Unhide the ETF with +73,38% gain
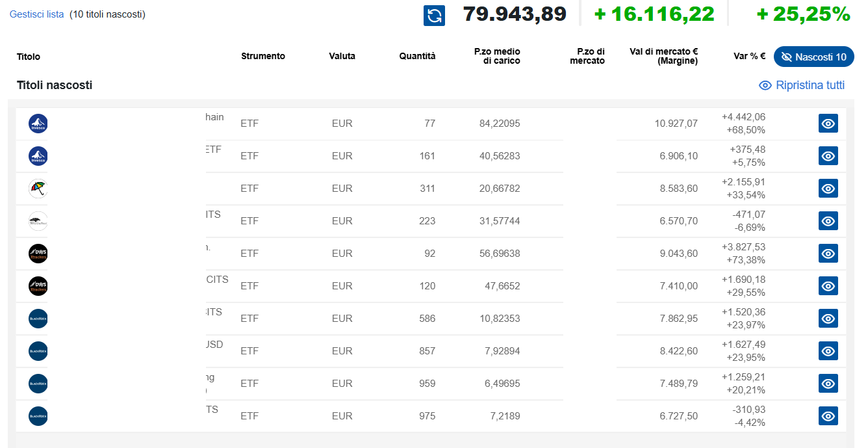The image size is (868, 448). pos(828,254)
